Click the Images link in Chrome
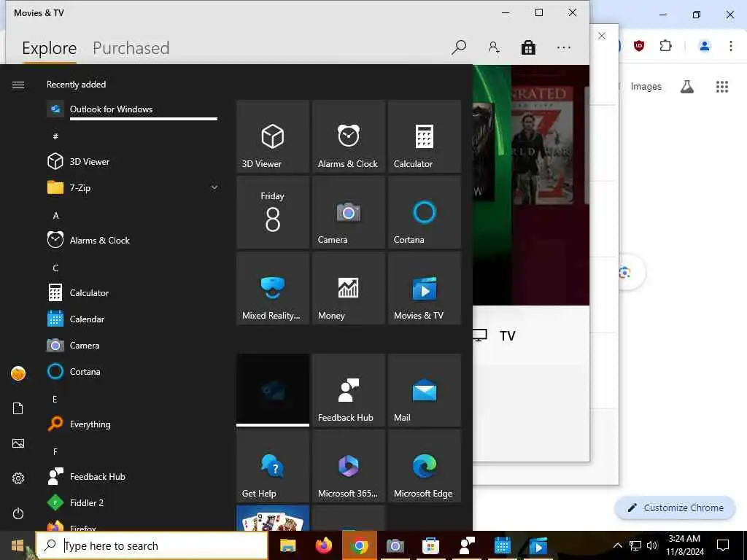 pos(646,86)
